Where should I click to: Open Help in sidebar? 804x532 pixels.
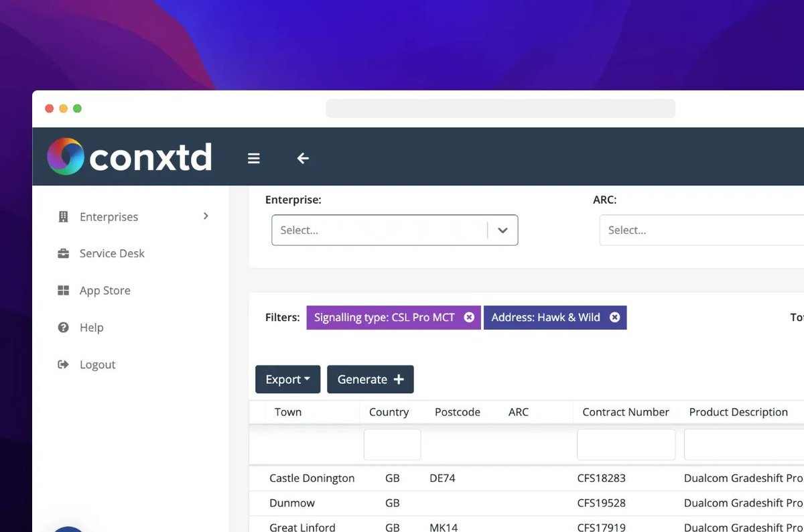tap(92, 327)
